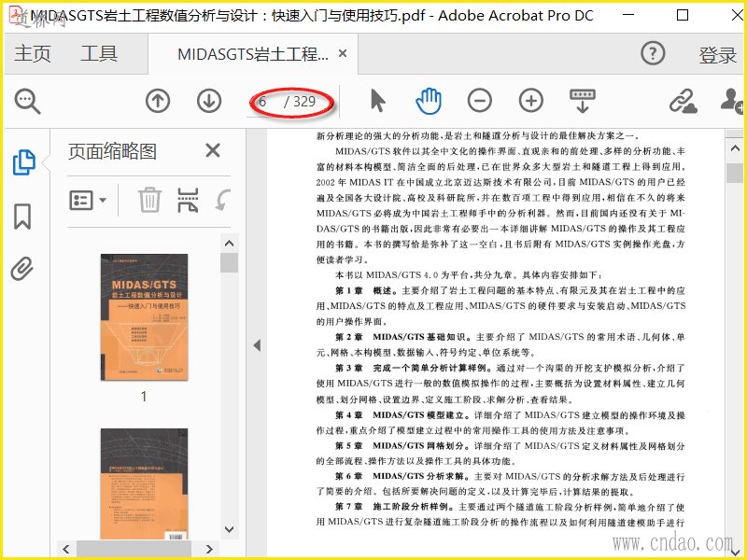Switch to the 工具 tools tab
747x560 pixels.
99,53
